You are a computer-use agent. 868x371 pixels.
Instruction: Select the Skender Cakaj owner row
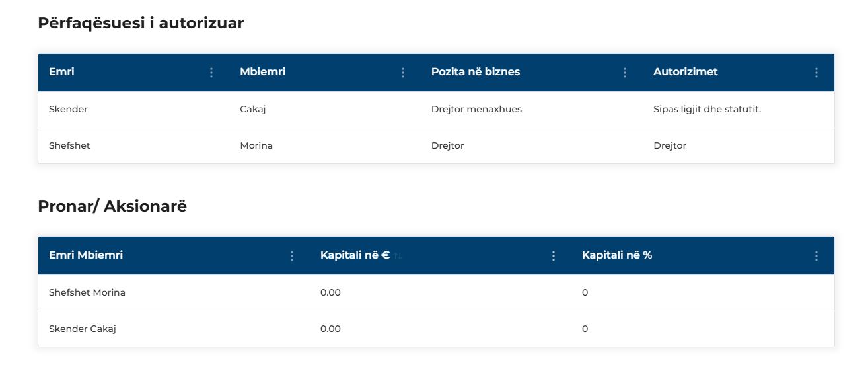[436, 329]
